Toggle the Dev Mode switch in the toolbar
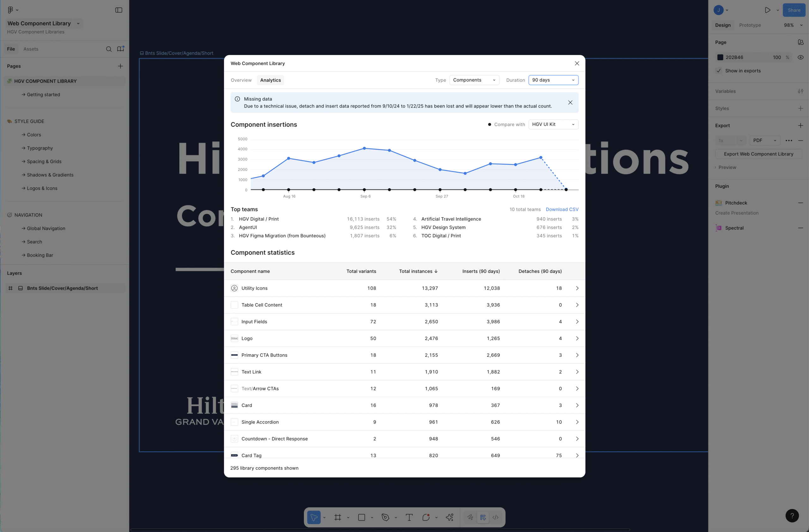This screenshot has width=809, height=532. [483, 517]
